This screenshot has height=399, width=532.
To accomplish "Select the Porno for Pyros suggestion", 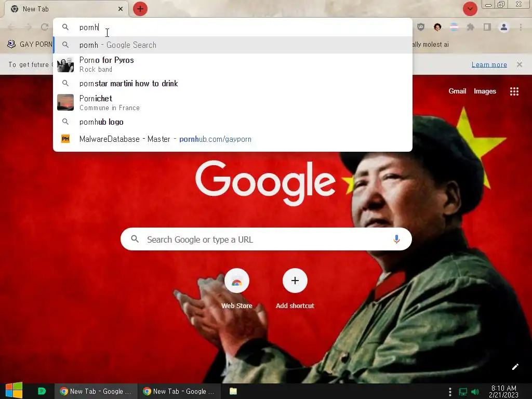I will (x=233, y=64).
